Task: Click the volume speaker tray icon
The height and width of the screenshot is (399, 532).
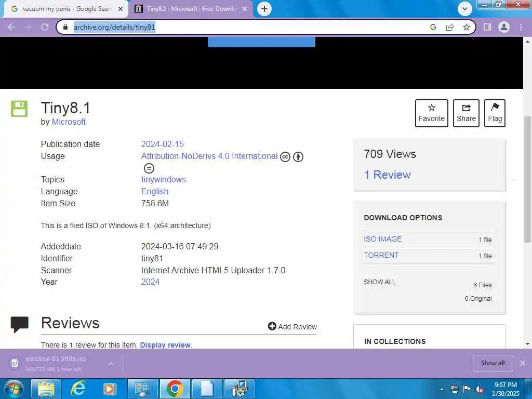Action: point(480,390)
